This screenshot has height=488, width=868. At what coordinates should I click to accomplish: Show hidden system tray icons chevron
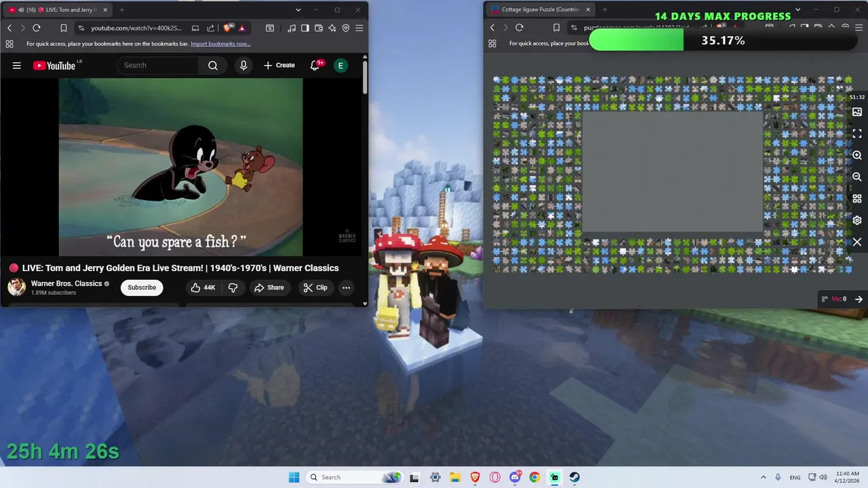pyautogui.click(x=764, y=477)
